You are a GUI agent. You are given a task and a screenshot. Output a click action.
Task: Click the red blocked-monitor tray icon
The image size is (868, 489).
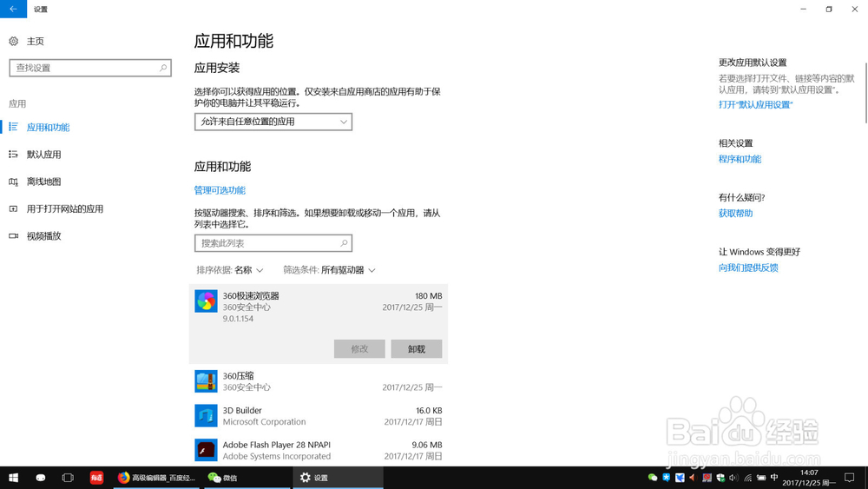pyautogui.click(x=707, y=478)
